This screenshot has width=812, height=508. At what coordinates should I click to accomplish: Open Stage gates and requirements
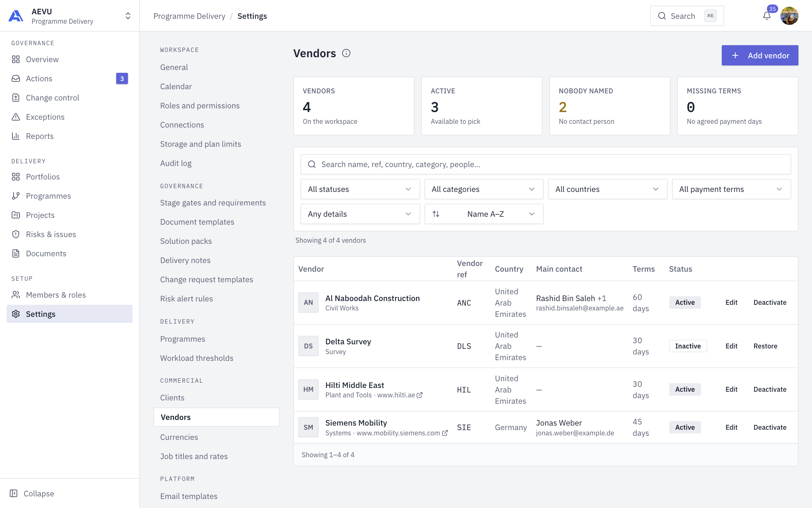[x=213, y=203]
